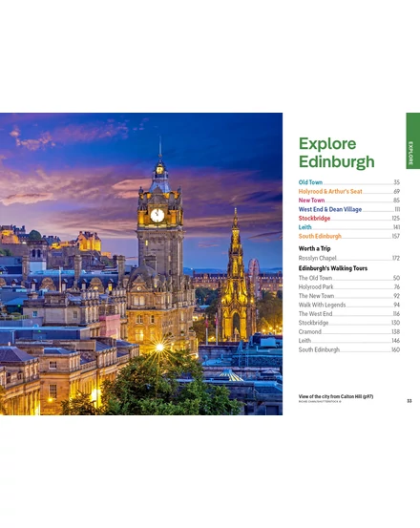Click the page number 33
The image size is (420, 528).
409,401
